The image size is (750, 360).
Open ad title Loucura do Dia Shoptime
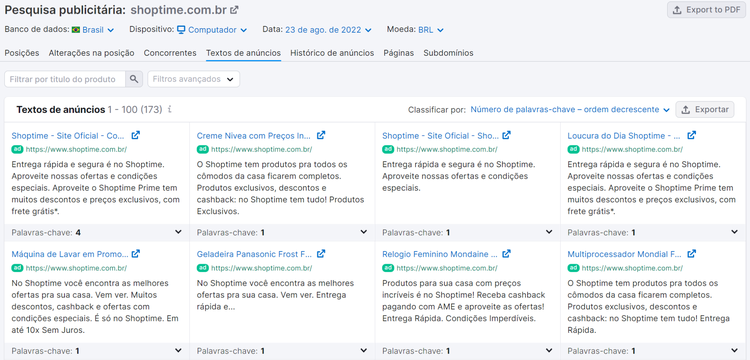click(624, 136)
